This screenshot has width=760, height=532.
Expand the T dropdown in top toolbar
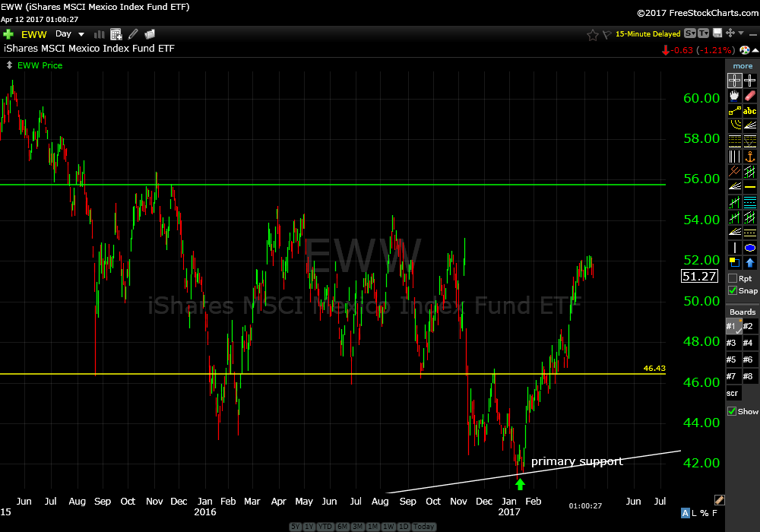703,33
